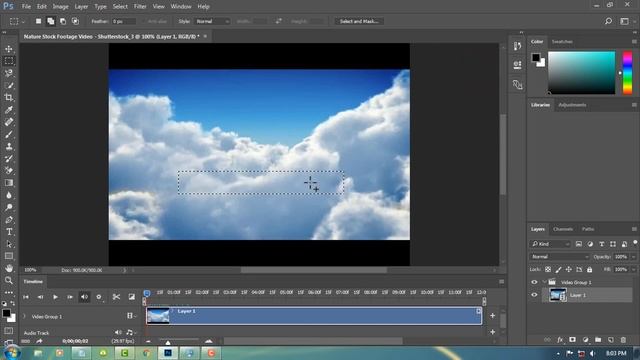Select the Pen tool

9,220
